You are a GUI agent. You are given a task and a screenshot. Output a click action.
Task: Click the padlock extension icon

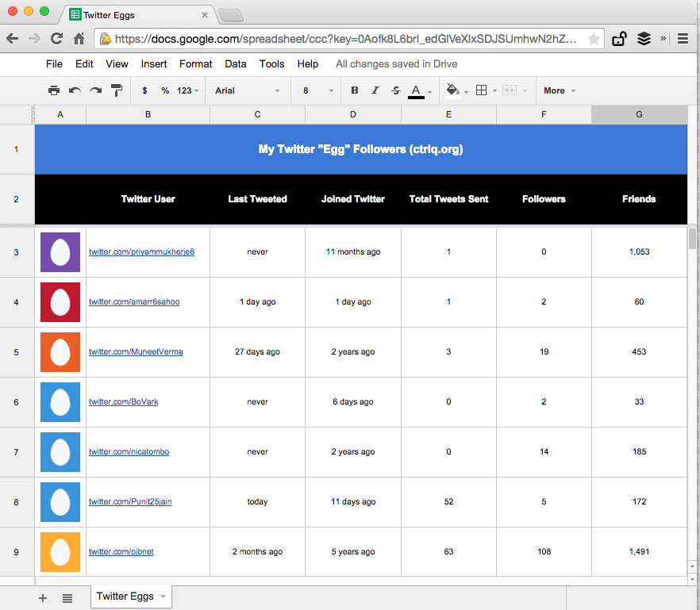619,39
